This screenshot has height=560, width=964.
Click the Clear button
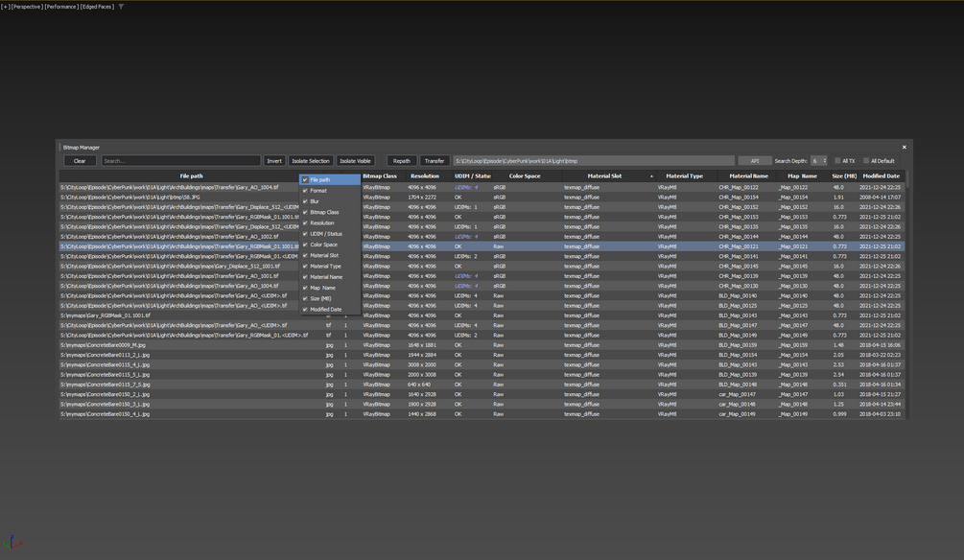click(x=80, y=161)
